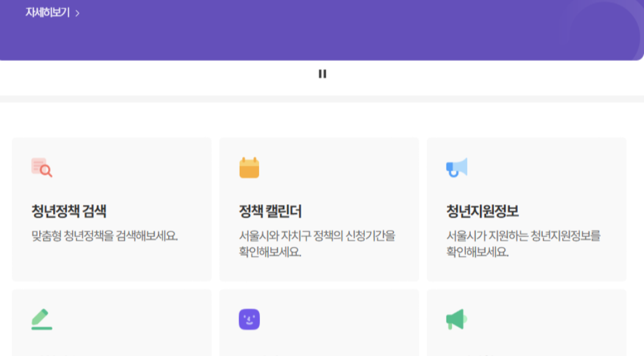Open the 정책 캘린더 card title
The image size is (644, 356).
[270, 212]
